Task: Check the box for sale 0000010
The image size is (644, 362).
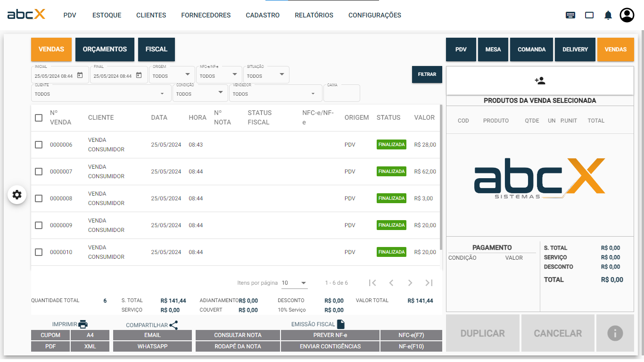Action: coord(39,252)
